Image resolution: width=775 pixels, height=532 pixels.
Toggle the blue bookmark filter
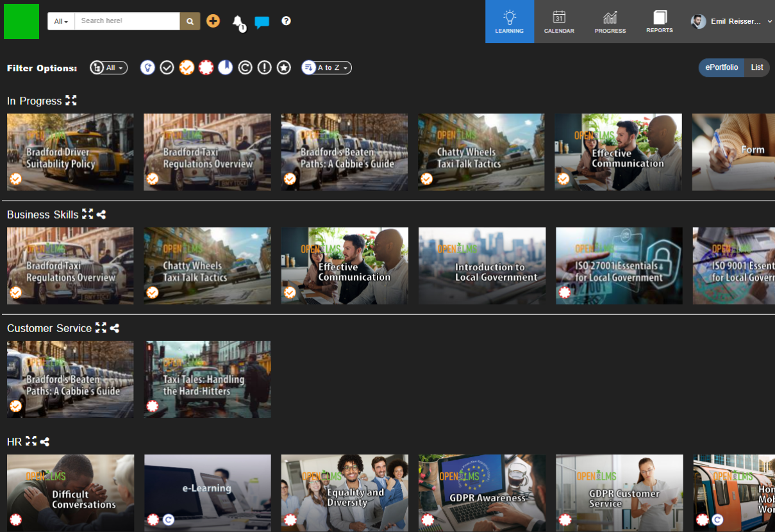[225, 67]
